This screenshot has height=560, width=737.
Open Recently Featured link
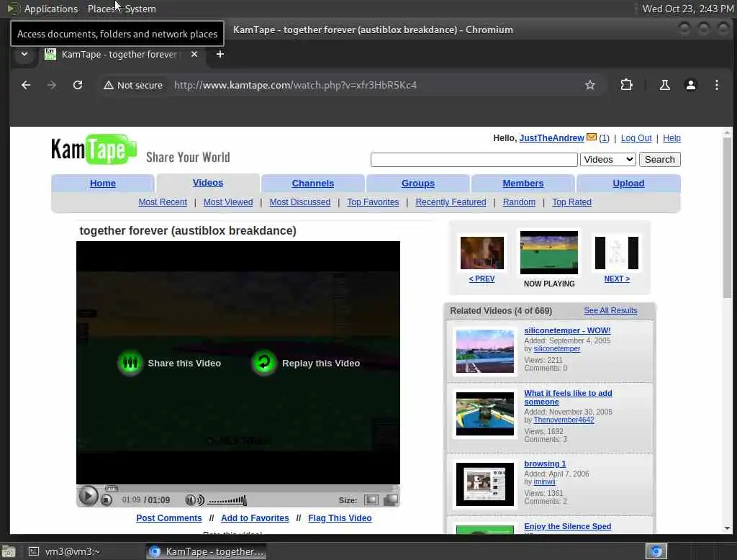451,202
